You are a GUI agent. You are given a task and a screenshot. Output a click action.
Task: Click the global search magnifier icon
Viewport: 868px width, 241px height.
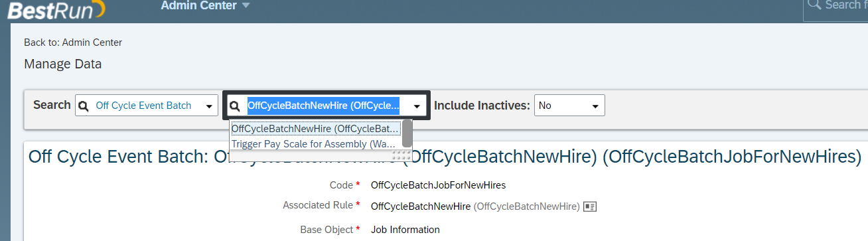coord(814,6)
